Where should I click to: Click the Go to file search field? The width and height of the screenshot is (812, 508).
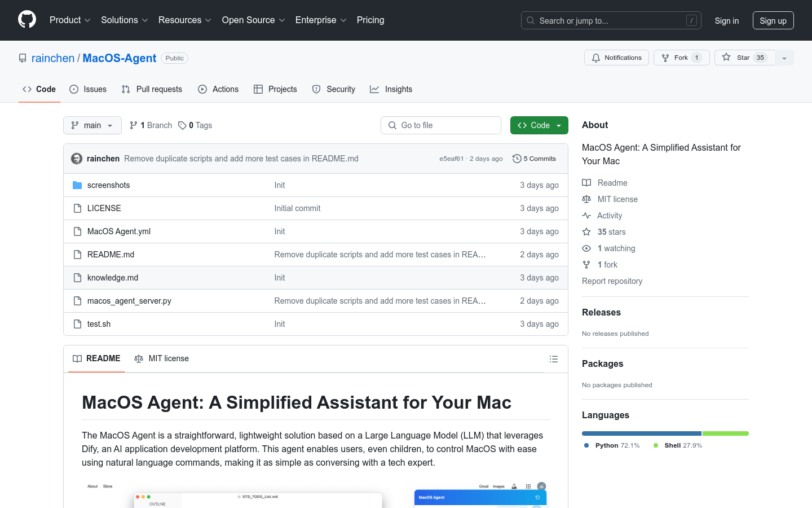[x=441, y=125]
